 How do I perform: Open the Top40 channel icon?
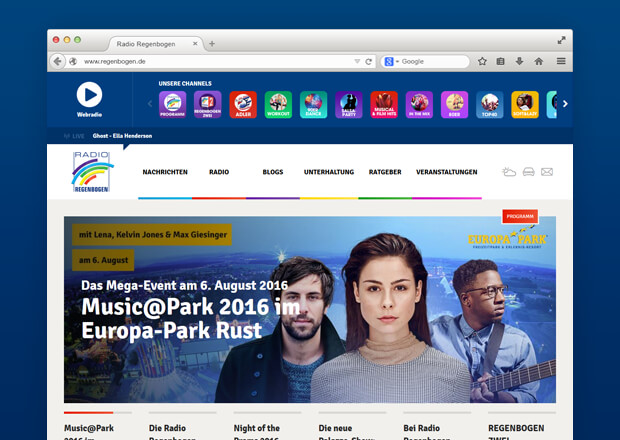[x=490, y=105]
